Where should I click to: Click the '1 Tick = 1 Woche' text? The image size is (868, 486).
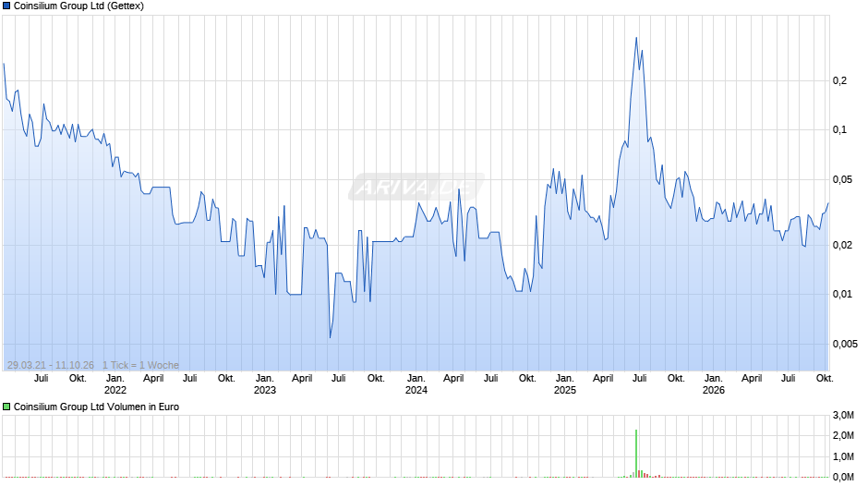[x=140, y=365]
